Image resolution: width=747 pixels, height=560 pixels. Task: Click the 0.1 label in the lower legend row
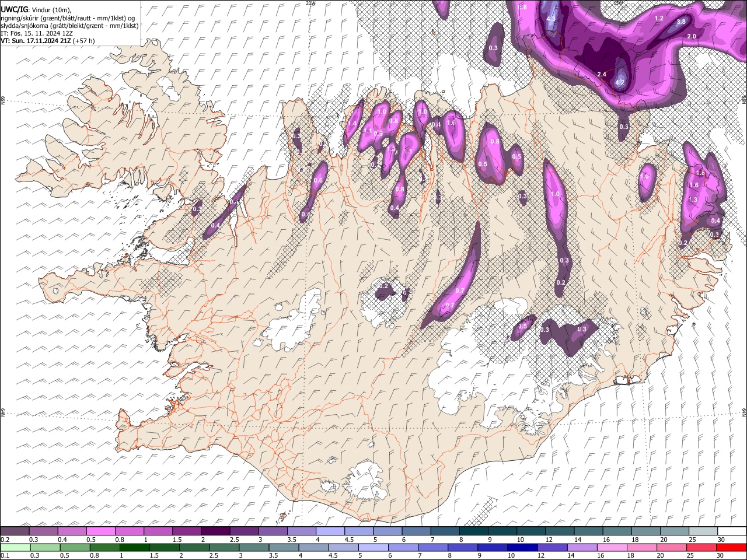[5, 555]
